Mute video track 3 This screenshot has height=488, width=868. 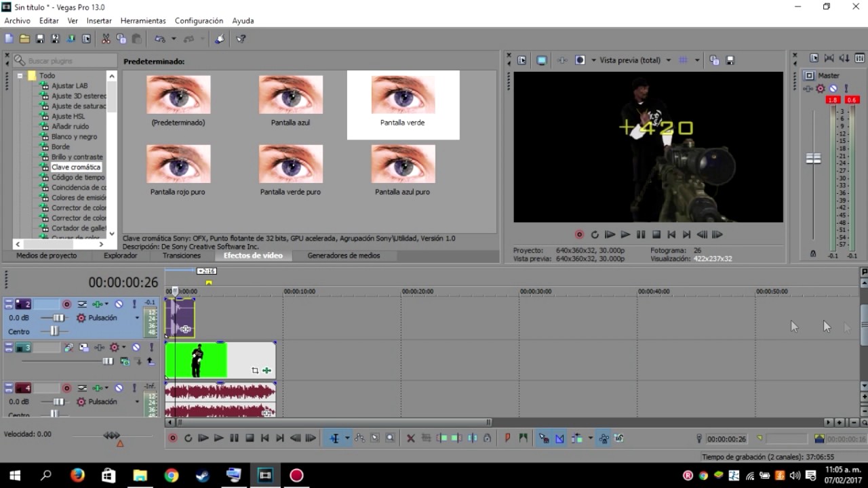[136, 347]
